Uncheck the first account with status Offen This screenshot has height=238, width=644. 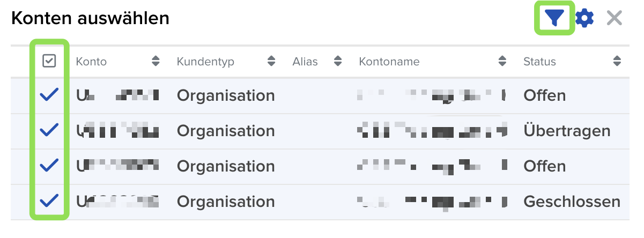49,95
